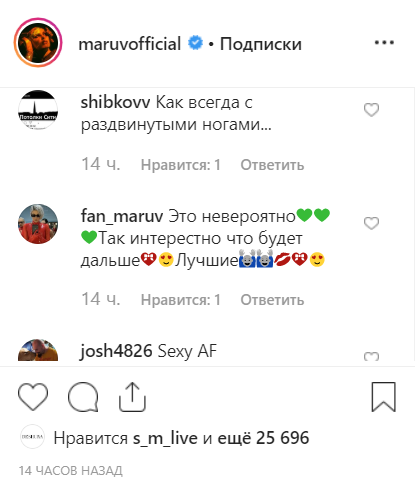
Task: Open s_m_live profile from likes line
Action: point(165,438)
